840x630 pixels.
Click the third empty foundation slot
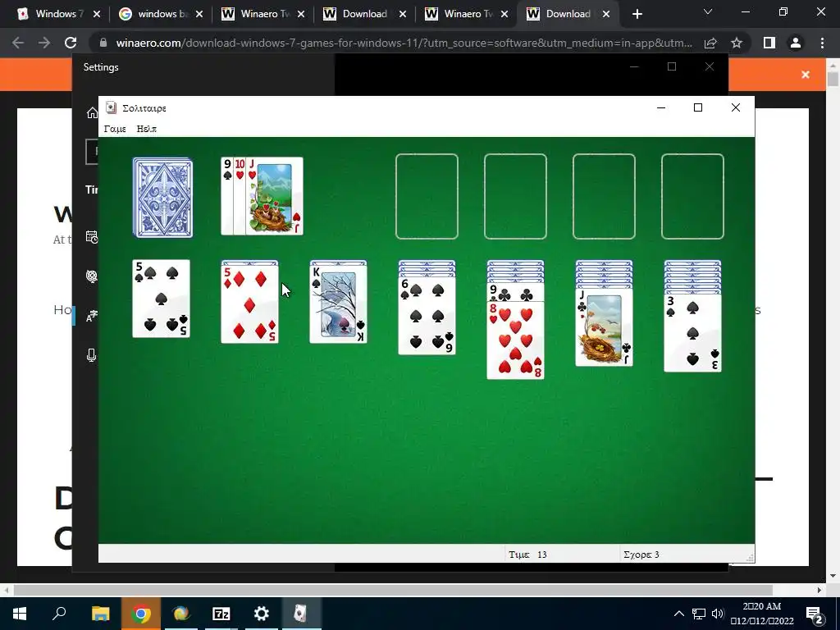pyautogui.click(x=605, y=196)
